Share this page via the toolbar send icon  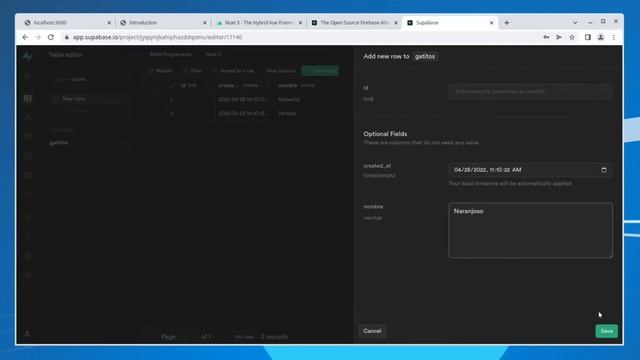pos(559,37)
